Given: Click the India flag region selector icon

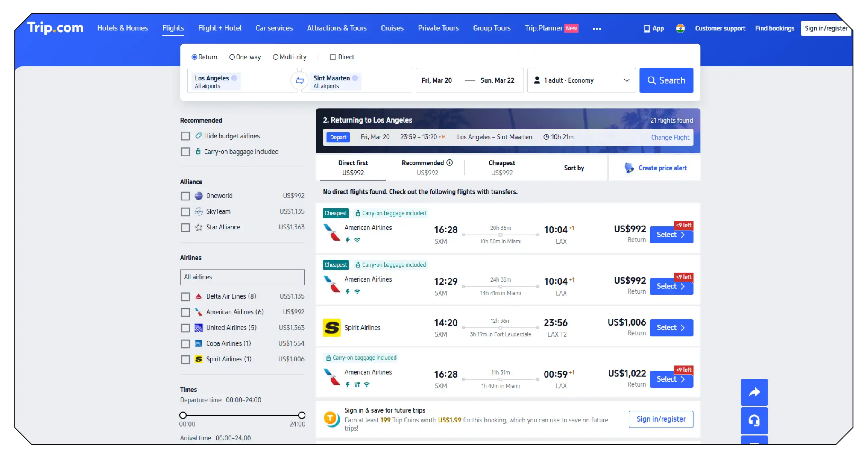Looking at the screenshot, I should click(680, 28).
